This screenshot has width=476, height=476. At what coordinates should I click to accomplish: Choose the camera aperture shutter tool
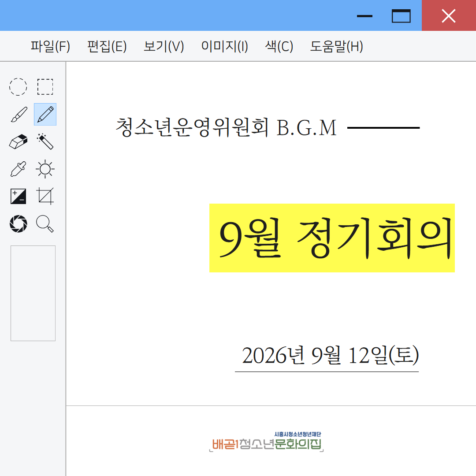[18, 224]
